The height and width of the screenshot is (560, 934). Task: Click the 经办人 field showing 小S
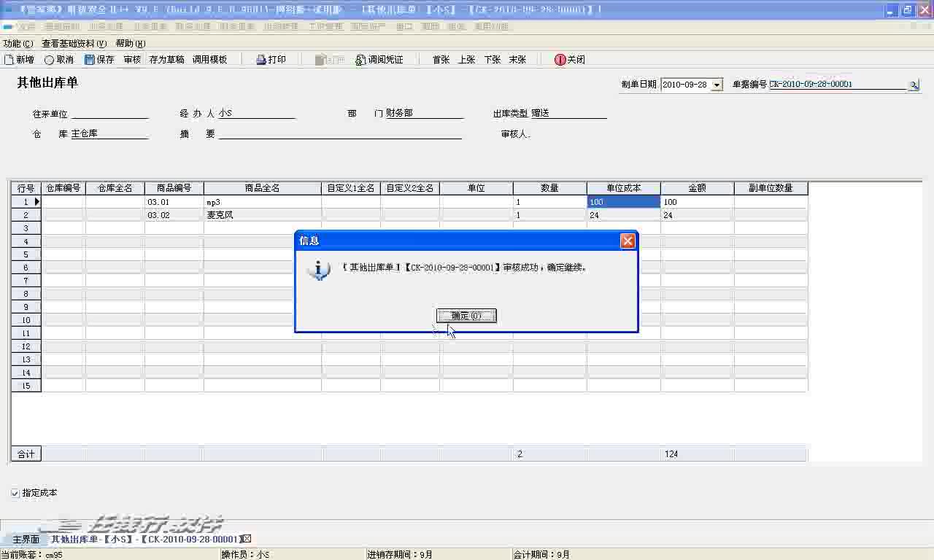click(x=256, y=114)
